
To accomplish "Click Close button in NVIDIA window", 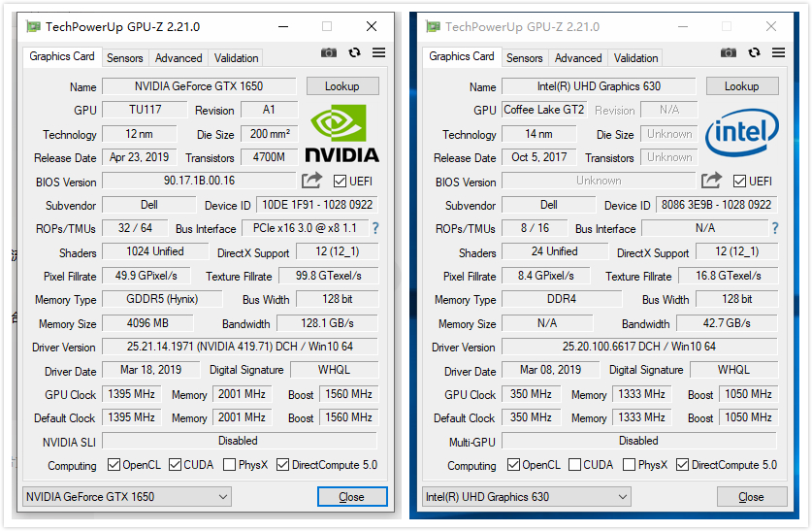I will (352, 497).
